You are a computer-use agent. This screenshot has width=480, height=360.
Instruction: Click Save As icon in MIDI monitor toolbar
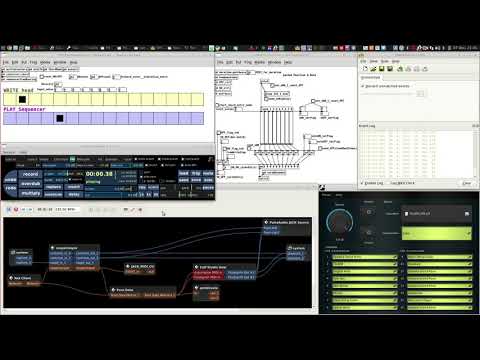[x=390, y=69]
